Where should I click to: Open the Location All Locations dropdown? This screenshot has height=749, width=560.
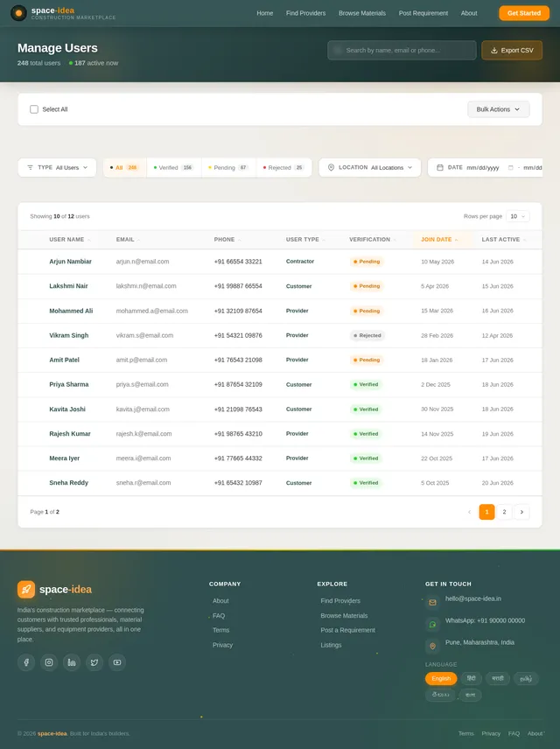(370, 168)
